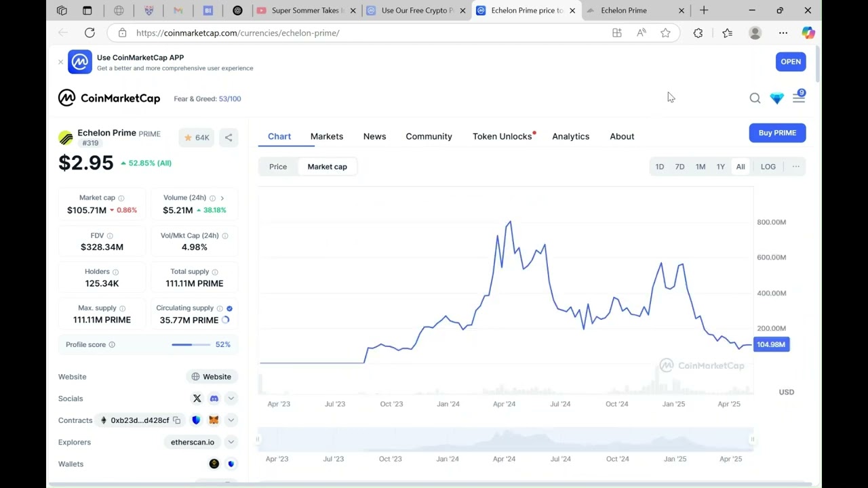Viewport: 868px width, 488px height.
Task: Open browser extensions puzzle icon
Action: [x=698, y=33]
